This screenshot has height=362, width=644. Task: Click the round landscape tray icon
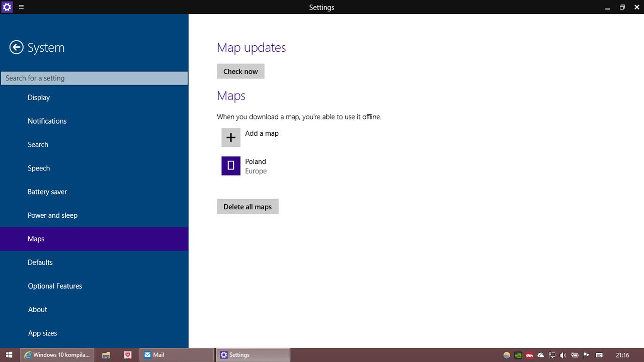pyautogui.click(x=507, y=355)
